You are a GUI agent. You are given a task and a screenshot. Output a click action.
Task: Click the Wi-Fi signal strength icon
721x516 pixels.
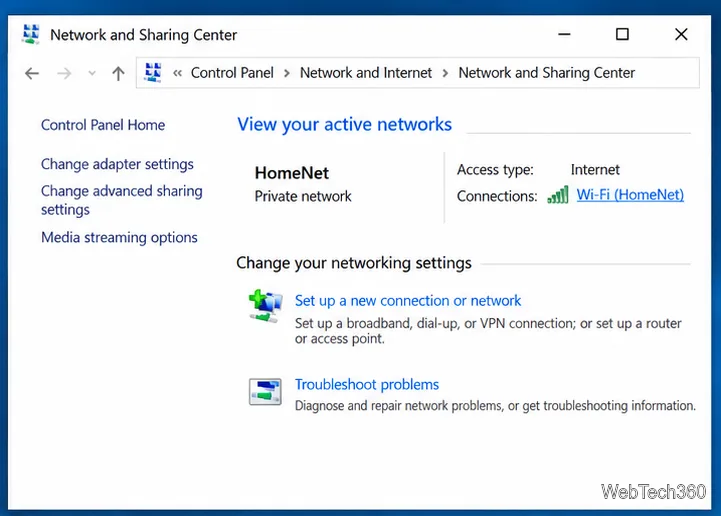pyautogui.click(x=558, y=195)
